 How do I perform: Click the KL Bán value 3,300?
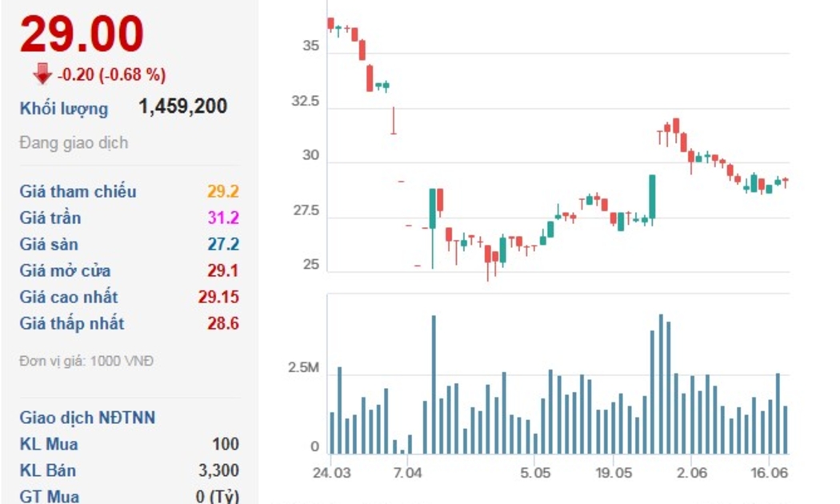pyautogui.click(x=218, y=470)
